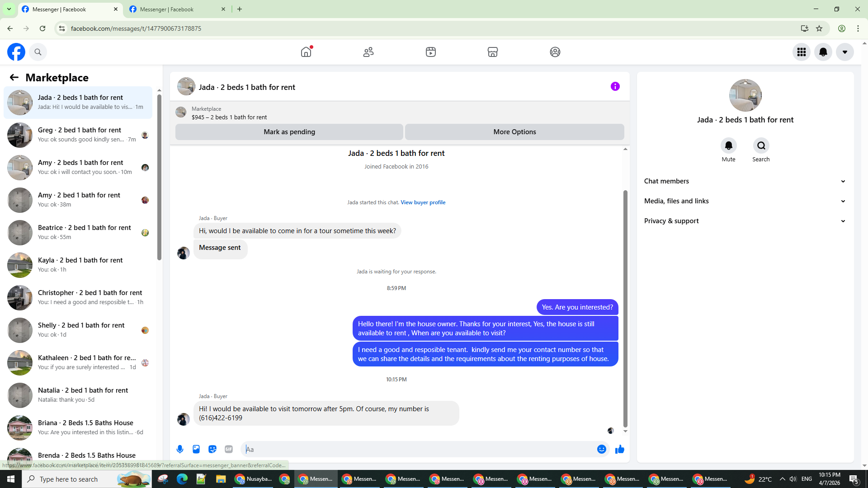The width and height of the screenshot is (868, 488).
Task: Expand Media, files and links section
Action: tap(745, 201)
